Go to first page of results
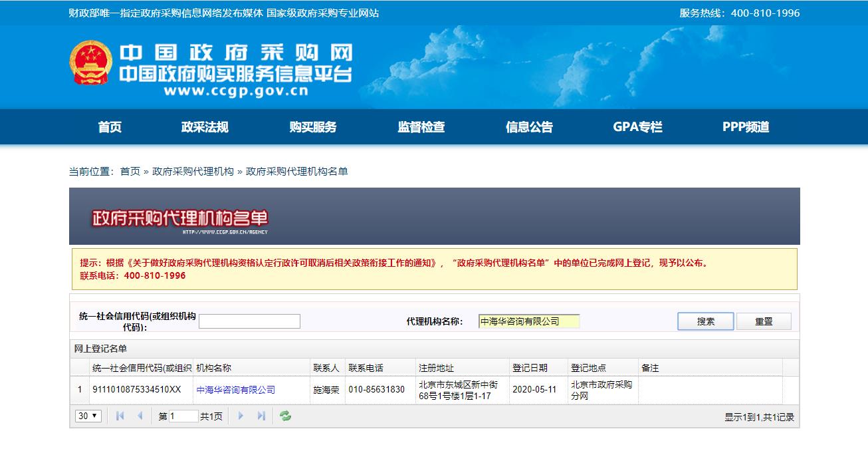 pos(120,416)
